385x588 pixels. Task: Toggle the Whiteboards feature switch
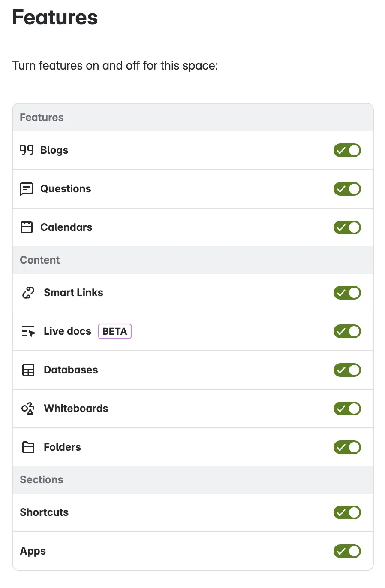click(347, 409)
